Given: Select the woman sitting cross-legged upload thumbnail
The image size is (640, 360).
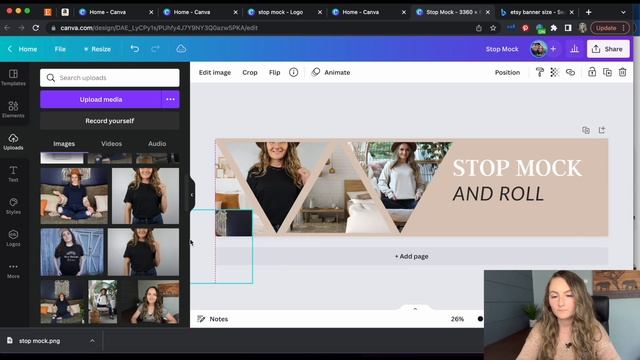Looking at the screenshot, I should click(x=74, y=196).
